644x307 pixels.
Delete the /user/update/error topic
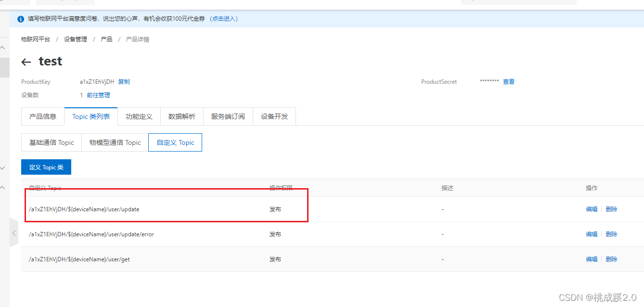(x=611, y=234)
